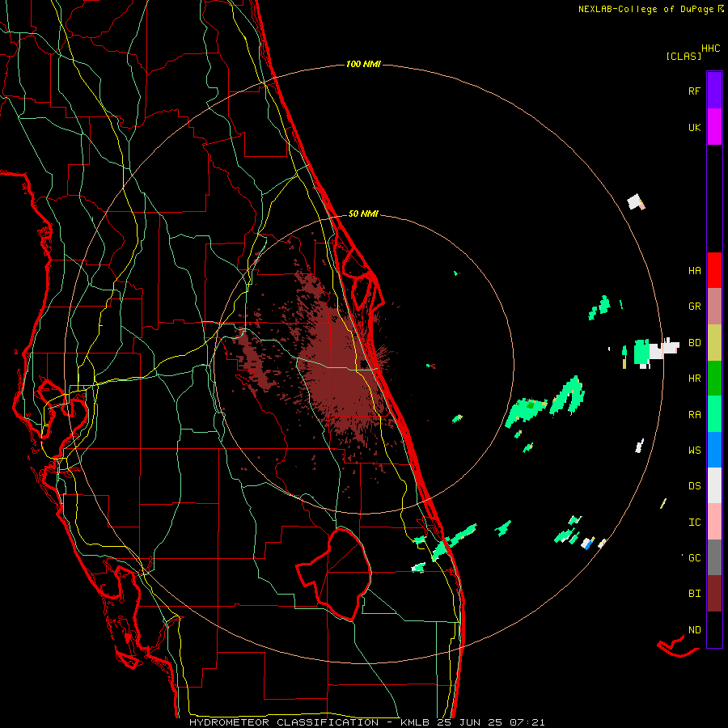This screenshot has height=728, width=728.
Task: Click the '[CLAS]' units label
Action: 684,57
